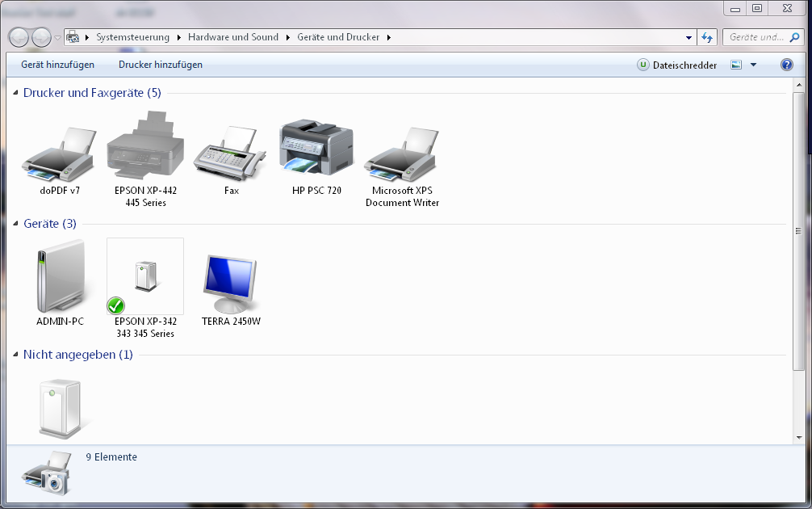Click the scrollbar up arrow
812x509 pixels.
click(x=798, y=85)
